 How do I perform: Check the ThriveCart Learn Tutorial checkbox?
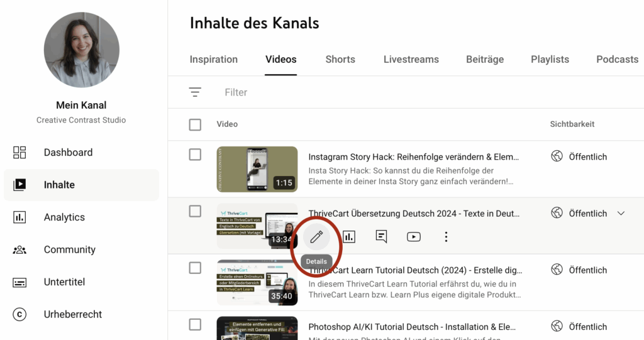tap(195, 268)
